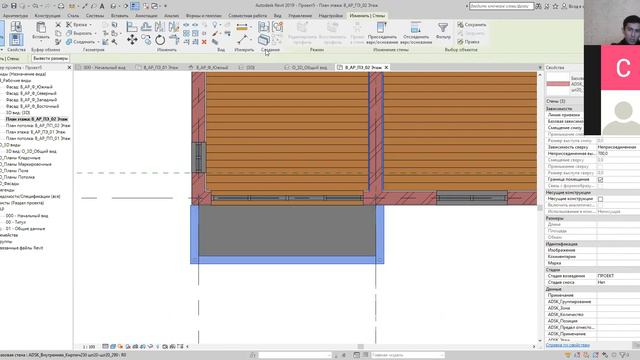
Task: Click the Aligned Dimension icon
Action: point(242,27)
